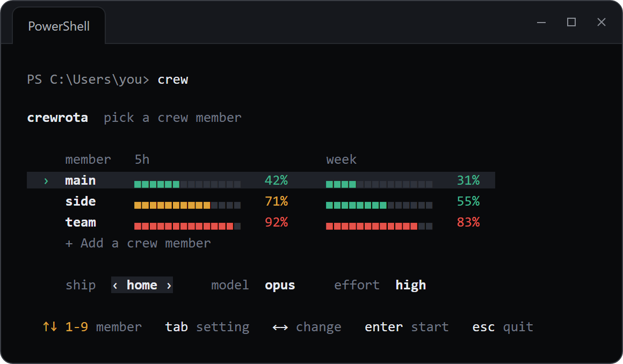Click the 'ship' setting label

click(x=81, y=285)
